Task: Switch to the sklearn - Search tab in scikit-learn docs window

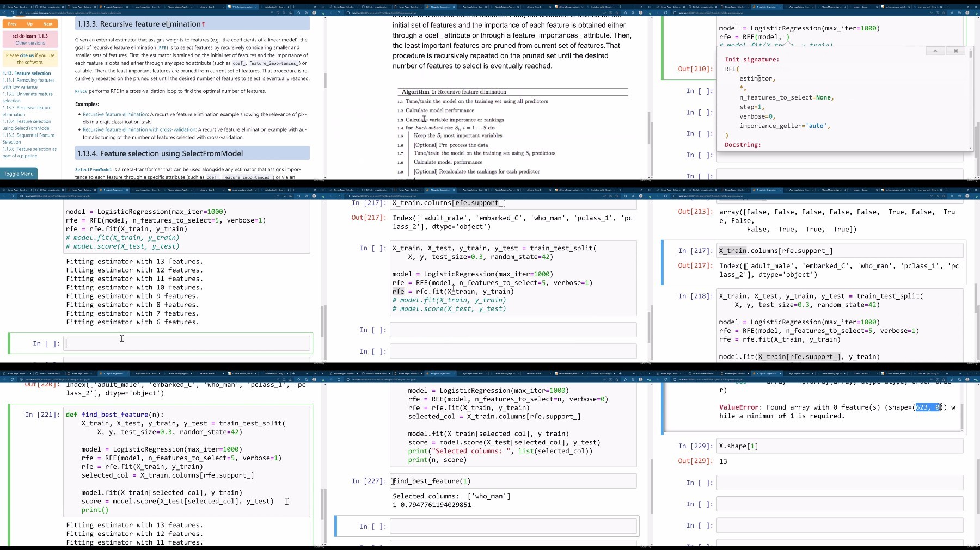Action: coord(210,7)
